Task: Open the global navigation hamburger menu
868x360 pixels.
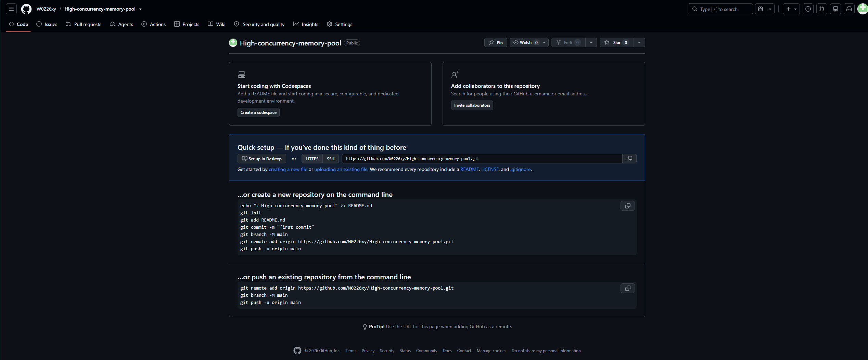Action: pos(11,9)
